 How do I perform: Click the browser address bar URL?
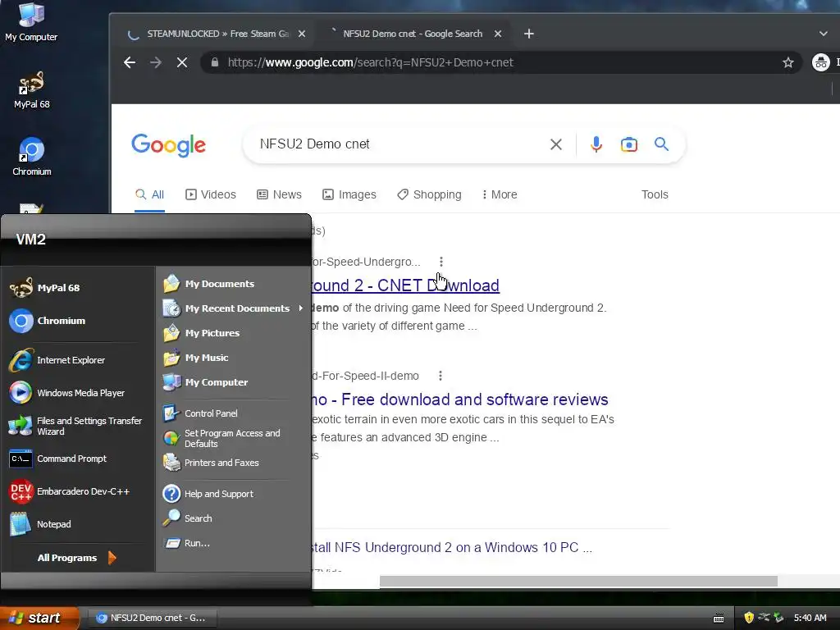pos(370,62)
